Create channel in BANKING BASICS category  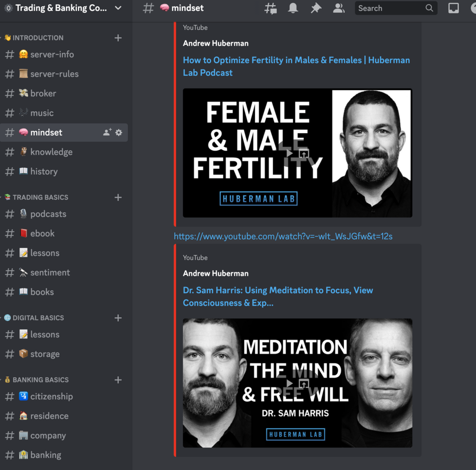(118, 380)
